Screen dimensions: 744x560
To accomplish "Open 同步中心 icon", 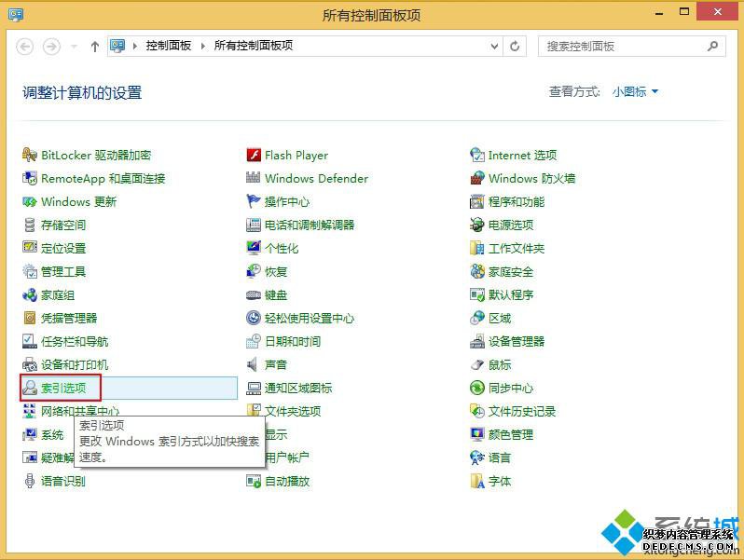I will point(476,388).
